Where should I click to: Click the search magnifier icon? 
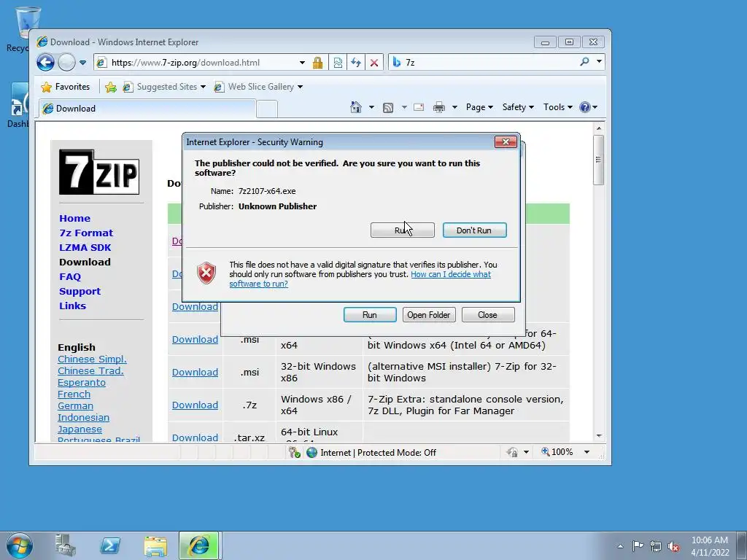pos(584,62)
